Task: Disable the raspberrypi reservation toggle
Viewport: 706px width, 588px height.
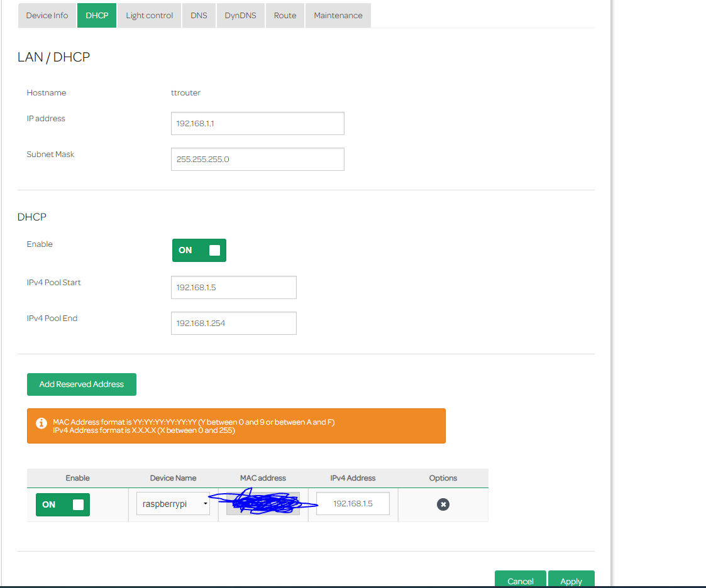Action: (x=63, y=504)
